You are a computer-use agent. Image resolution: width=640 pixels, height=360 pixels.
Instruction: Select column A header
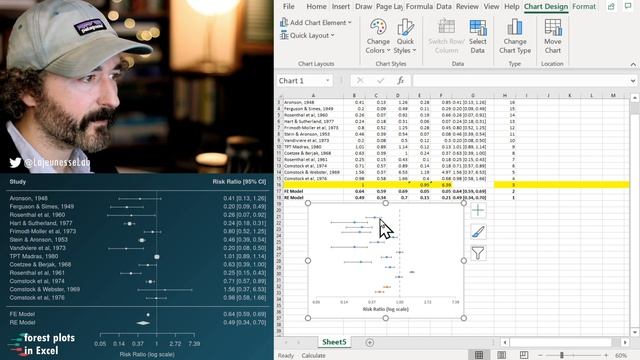pos(313,95)
